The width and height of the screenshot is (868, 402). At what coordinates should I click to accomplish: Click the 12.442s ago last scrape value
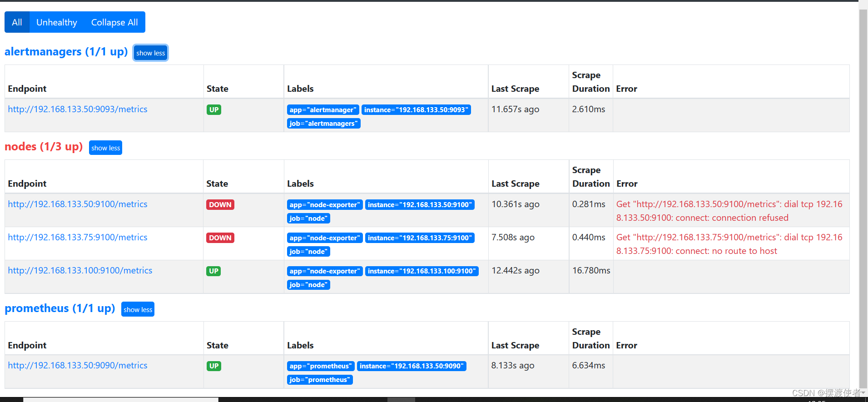(516, 271)
